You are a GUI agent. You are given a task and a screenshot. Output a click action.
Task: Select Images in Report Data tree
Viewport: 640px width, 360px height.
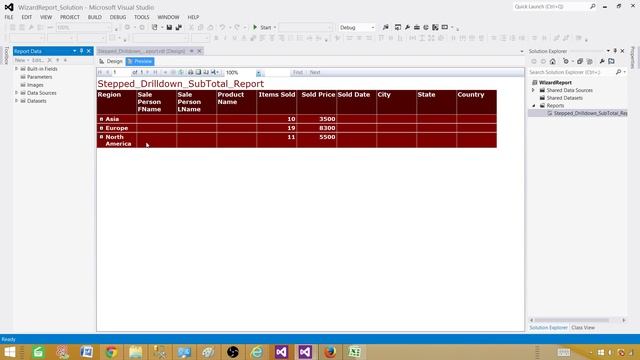click(x=35, y=85)
